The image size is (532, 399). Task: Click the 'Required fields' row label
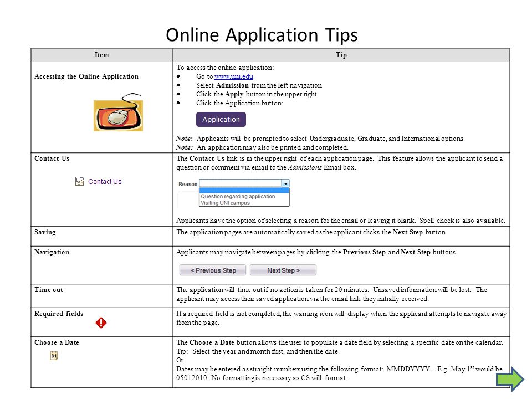pos(59,314)
